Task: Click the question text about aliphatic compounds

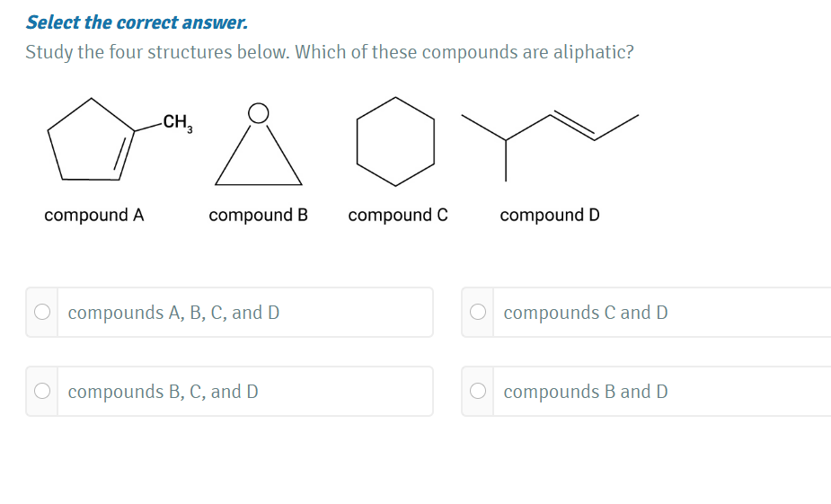Action: [330, 52]
